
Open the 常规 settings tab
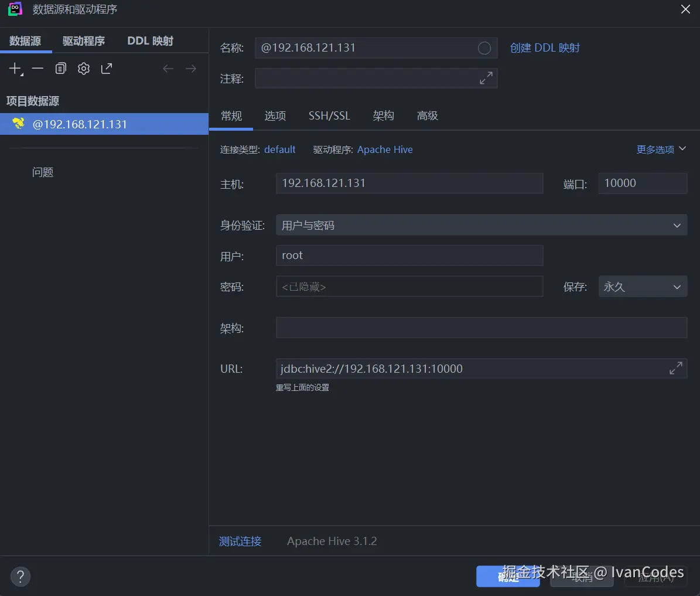(x=231, y=116)
